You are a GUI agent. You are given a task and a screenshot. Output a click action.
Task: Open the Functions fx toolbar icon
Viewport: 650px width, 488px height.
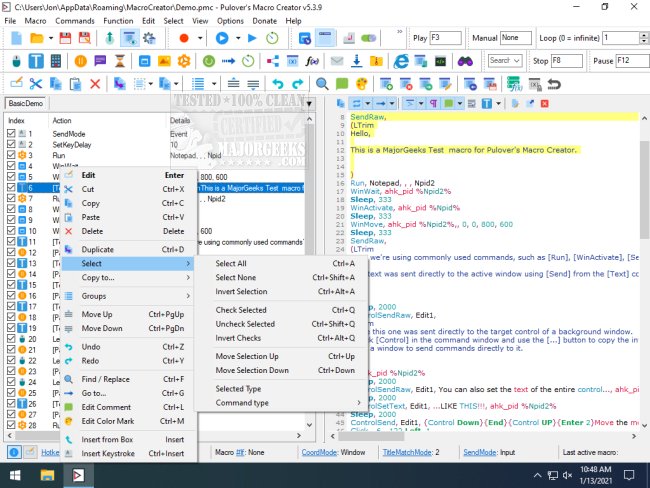click(312, 61)
